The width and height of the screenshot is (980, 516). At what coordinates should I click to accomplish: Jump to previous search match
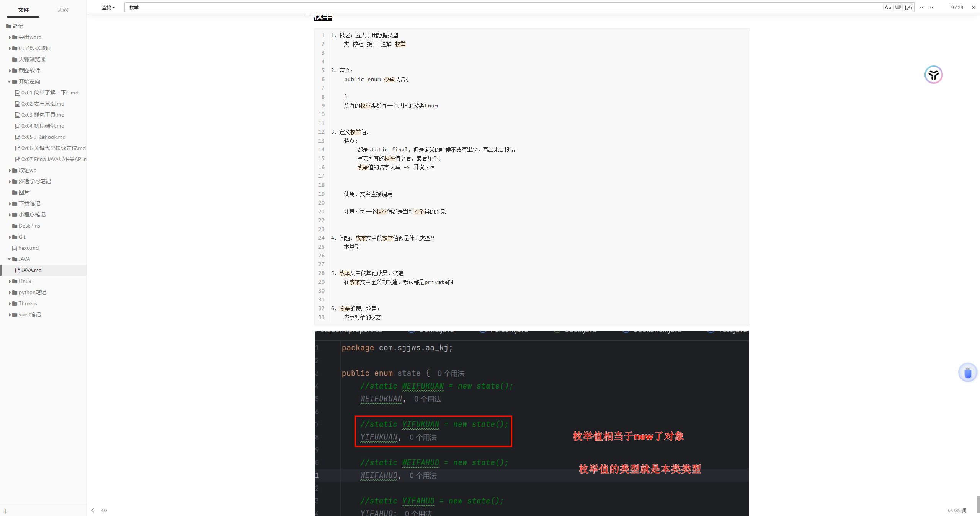921,7
